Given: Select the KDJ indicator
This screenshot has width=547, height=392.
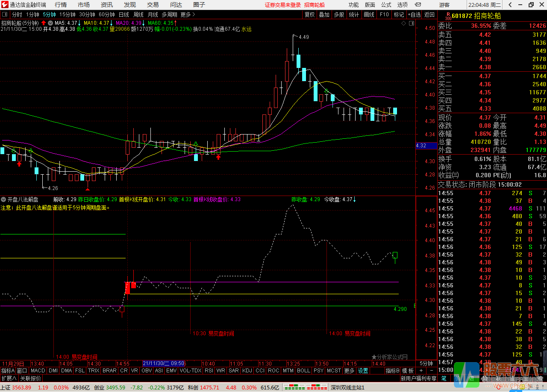Looking at the screenshot, I should (x=247, y=371).
